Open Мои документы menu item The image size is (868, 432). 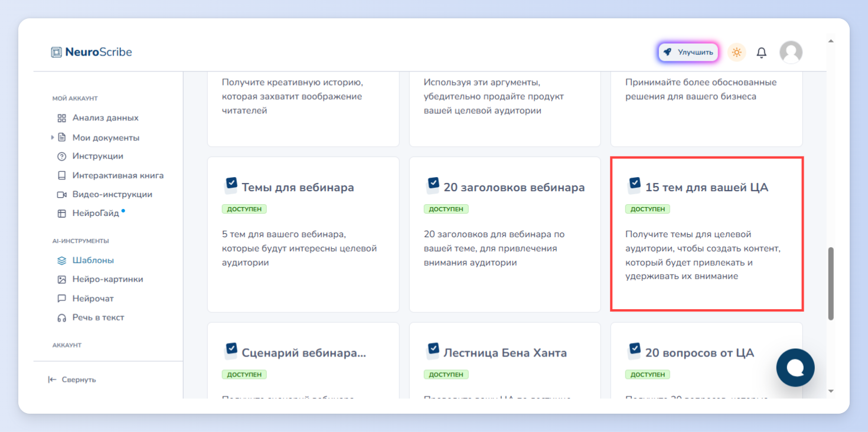[106, 138]
